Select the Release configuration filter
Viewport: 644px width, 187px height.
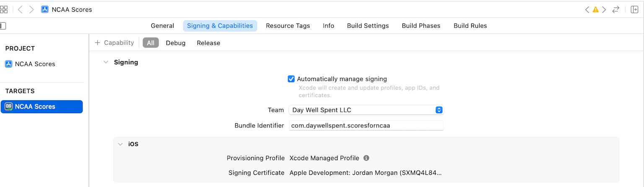pos(208,43)
